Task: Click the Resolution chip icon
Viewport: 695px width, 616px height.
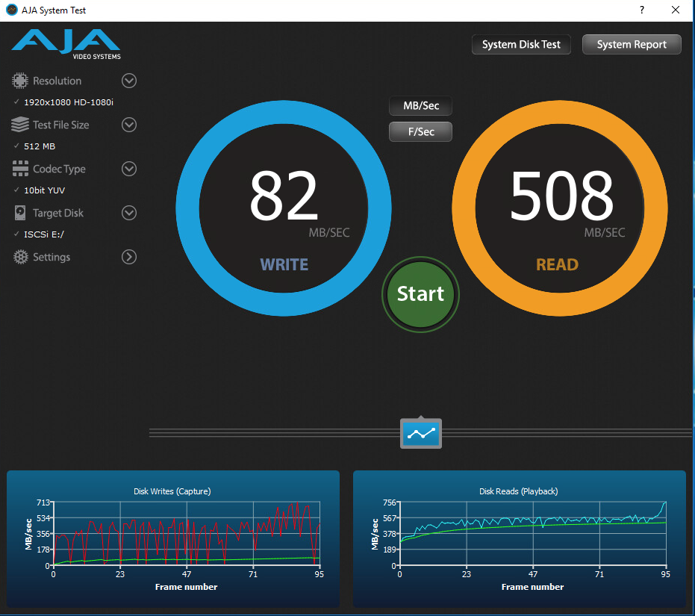Action: tap(19, 81)
